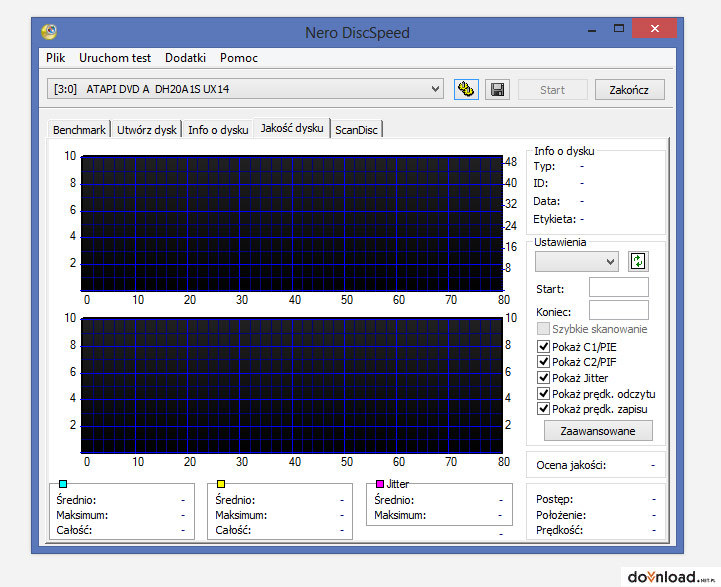This screenshot has width=721, height=587.
Task: Click the lower C2/PIF graph area
Action: (292, 385)
